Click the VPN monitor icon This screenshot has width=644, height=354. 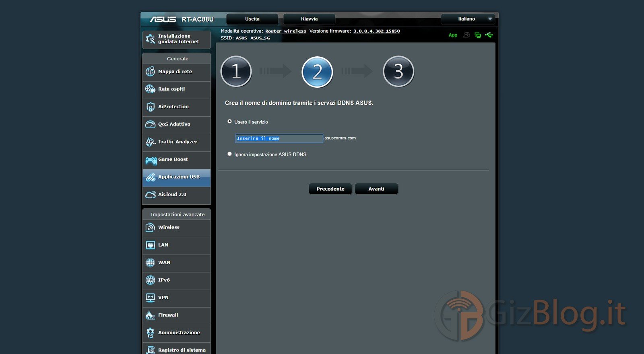click(x=150, y=298)
